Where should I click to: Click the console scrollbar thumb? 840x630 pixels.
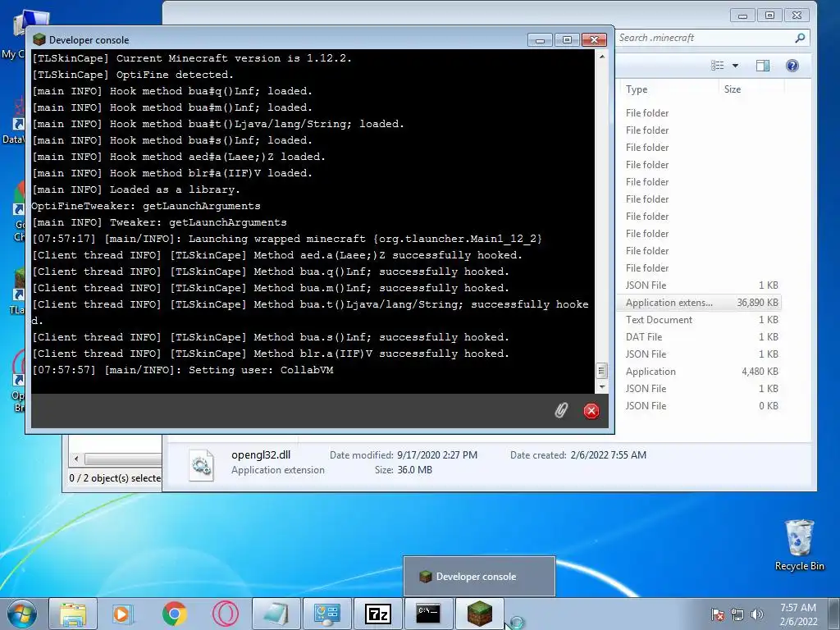click(601, 371)
